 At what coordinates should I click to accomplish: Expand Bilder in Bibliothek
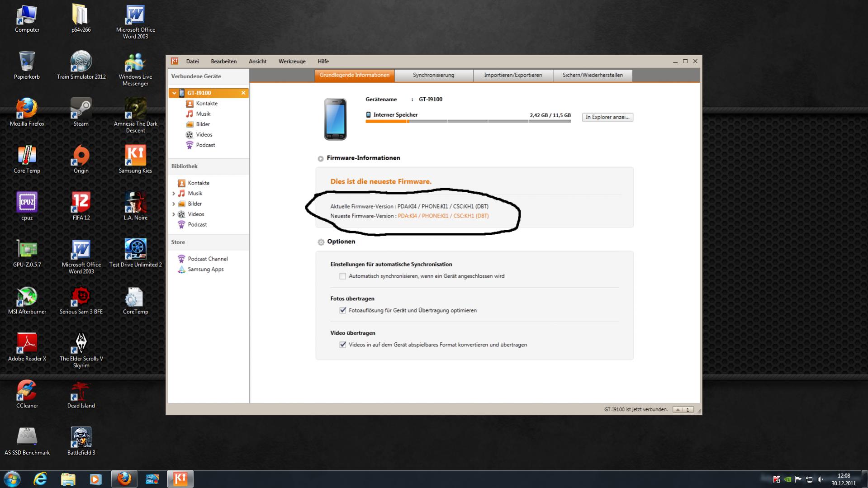[x=174, y=204]
